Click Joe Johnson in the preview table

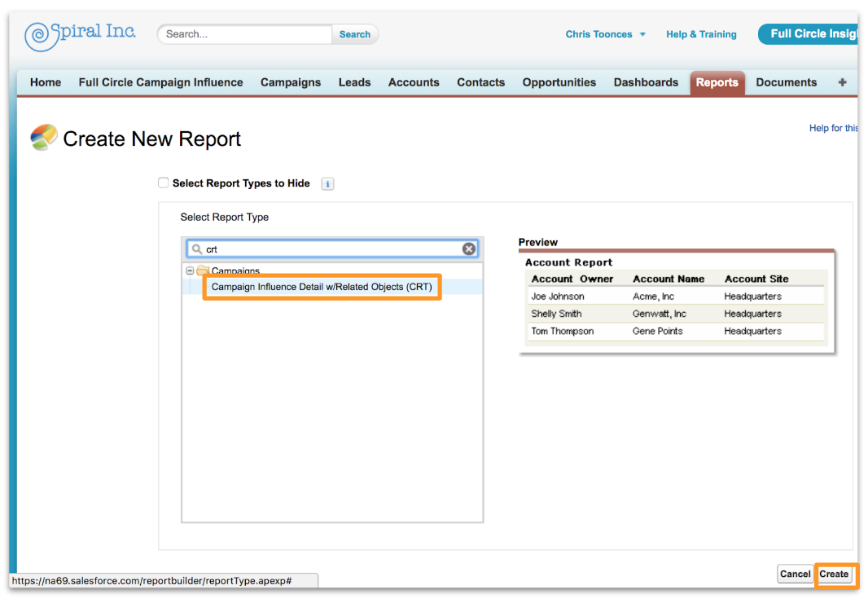pos(558,297)
